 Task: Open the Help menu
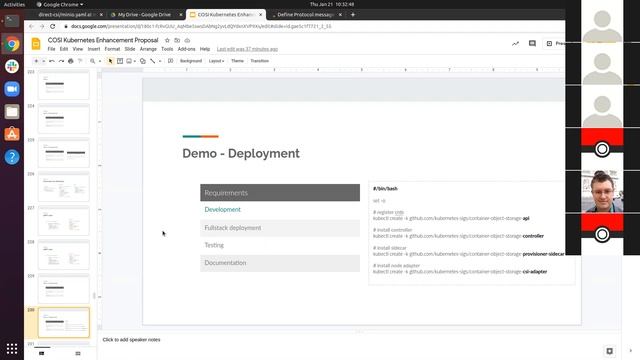[205, 49]
